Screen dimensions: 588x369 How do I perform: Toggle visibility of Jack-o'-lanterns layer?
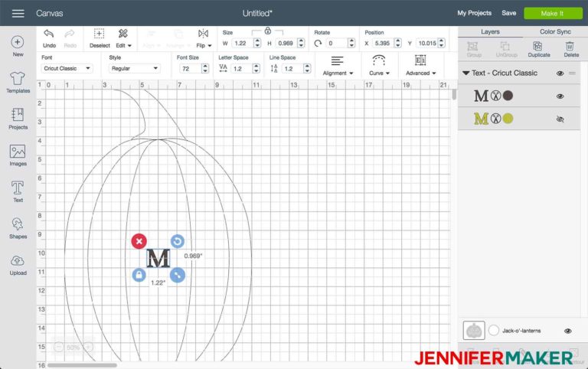568,331
